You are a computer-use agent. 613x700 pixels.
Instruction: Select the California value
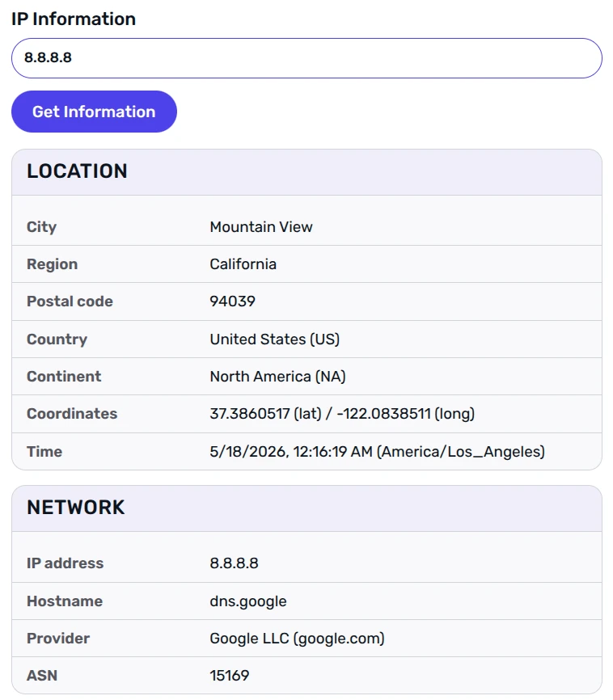click(x=243, y=264)
